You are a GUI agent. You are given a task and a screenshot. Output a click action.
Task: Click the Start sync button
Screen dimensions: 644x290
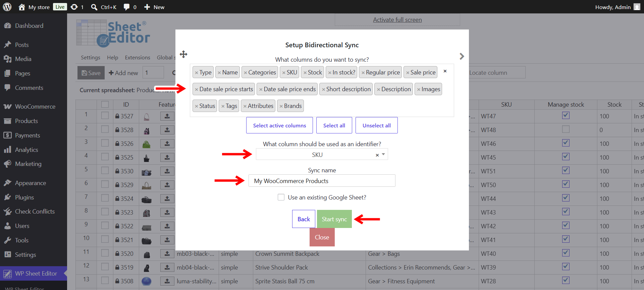click(334, 219)
